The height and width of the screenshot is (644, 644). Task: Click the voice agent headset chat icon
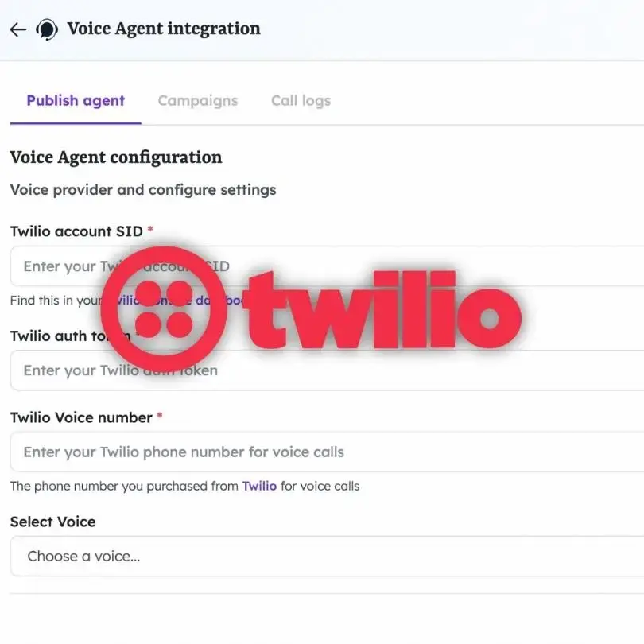pos(47,29)
